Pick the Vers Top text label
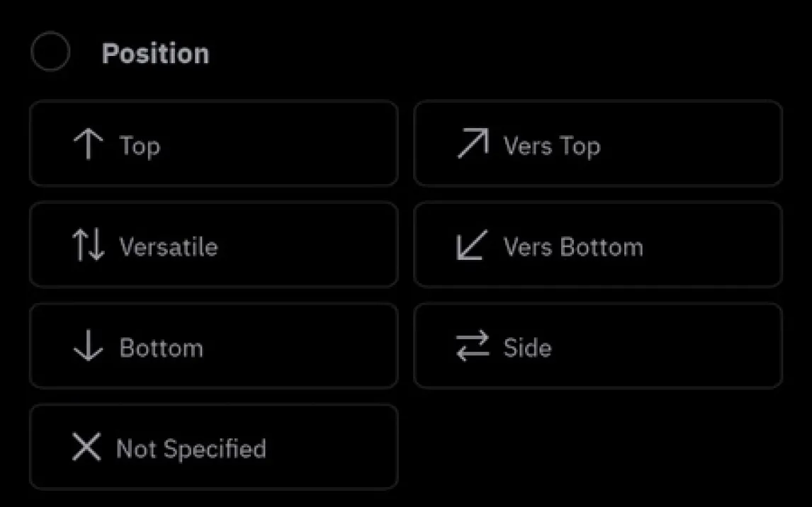 tap(552, 146)
